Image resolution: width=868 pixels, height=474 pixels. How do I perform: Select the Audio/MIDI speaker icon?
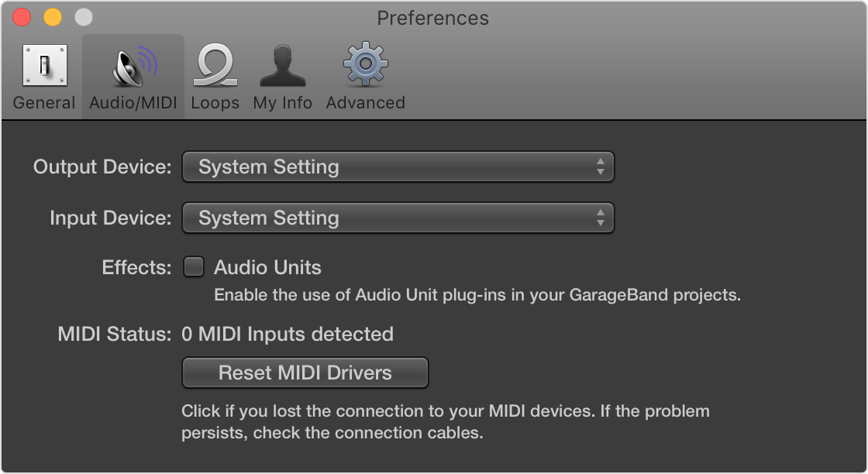[133, 65]
